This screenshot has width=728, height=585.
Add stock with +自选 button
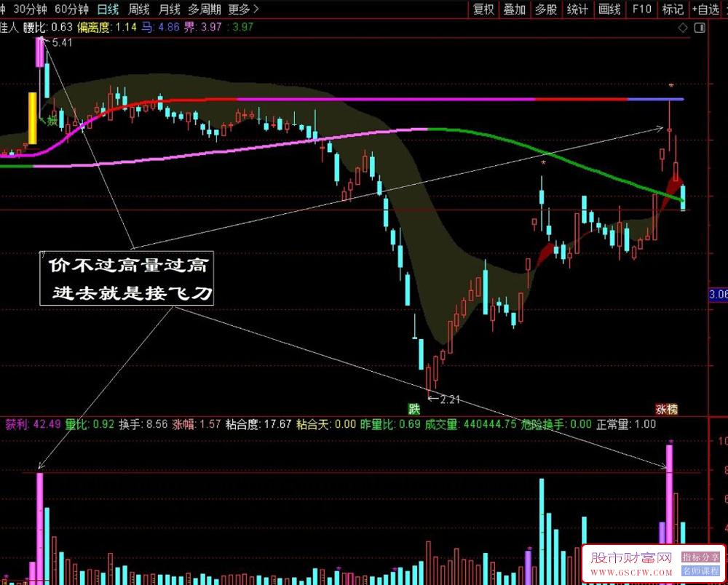(x=705, y=9)
